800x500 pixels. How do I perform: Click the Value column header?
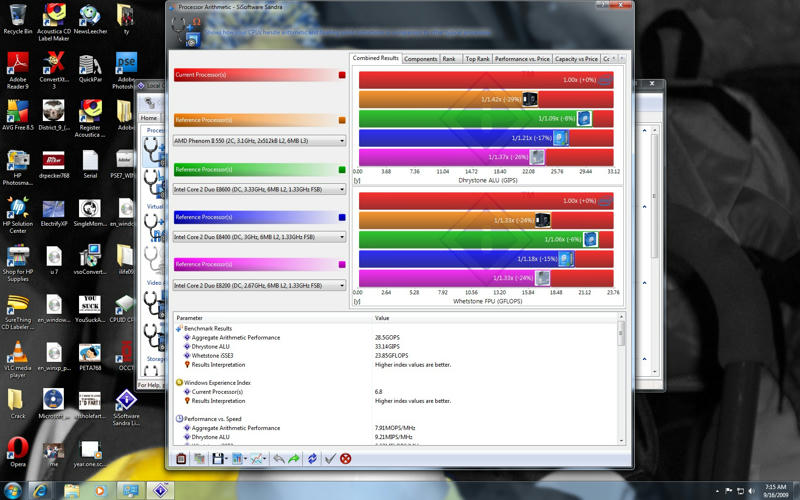[494, 318]
